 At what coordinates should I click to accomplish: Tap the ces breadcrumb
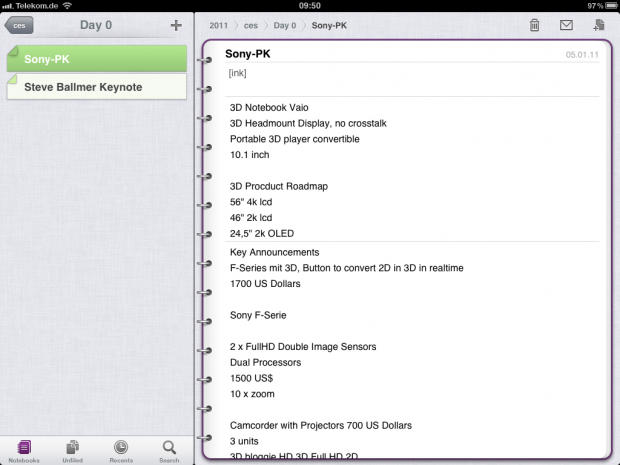(x=251, y=25)
